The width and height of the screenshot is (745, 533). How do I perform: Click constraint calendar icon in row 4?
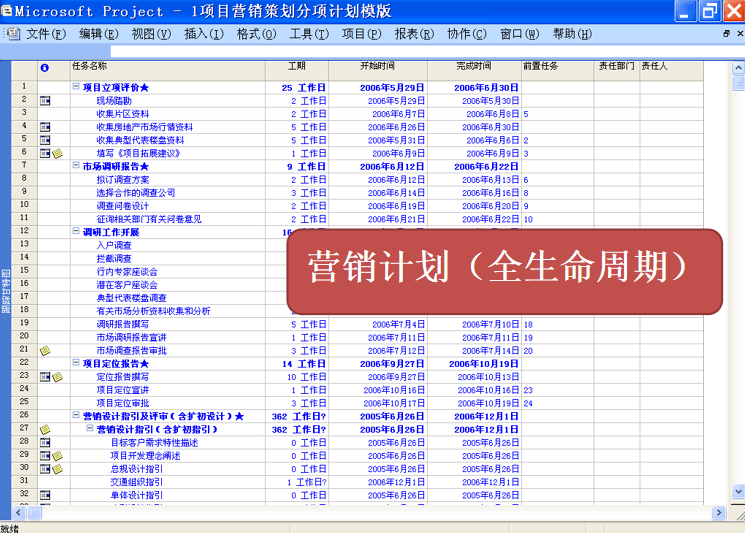tap(45, 127)
